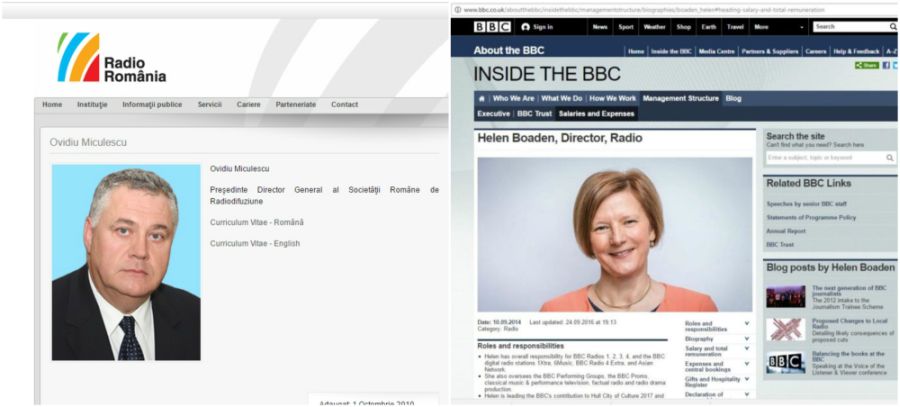Go to BBC Weather
This screenshot has width=900, height=407.
pyautogui.click(x=654, y=27)
